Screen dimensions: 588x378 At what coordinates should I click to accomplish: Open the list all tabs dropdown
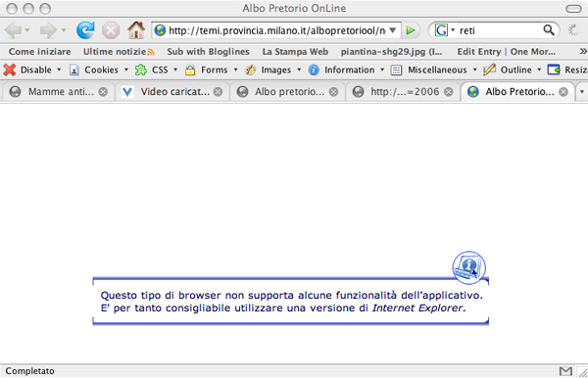[x=582, y=92]
